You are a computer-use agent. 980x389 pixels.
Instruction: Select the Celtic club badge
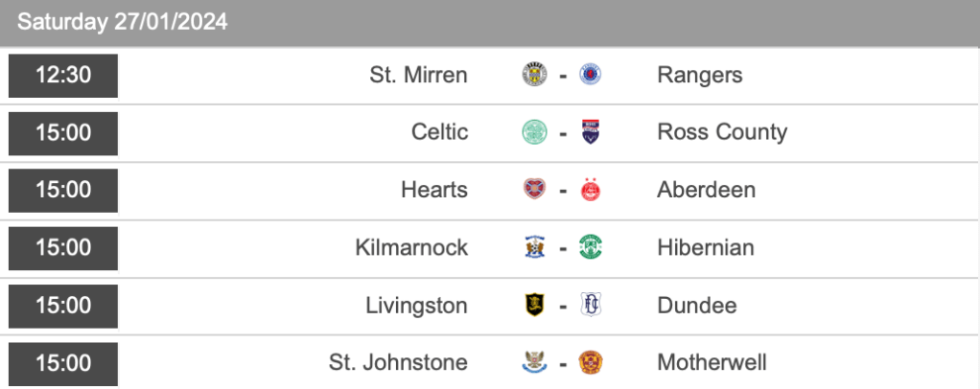tap(534, 132)
